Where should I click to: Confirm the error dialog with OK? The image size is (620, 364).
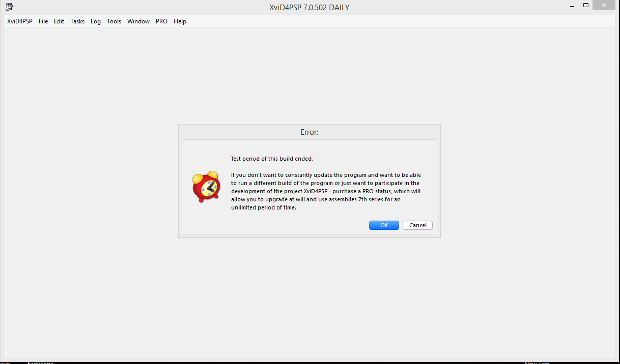point(384,225)
